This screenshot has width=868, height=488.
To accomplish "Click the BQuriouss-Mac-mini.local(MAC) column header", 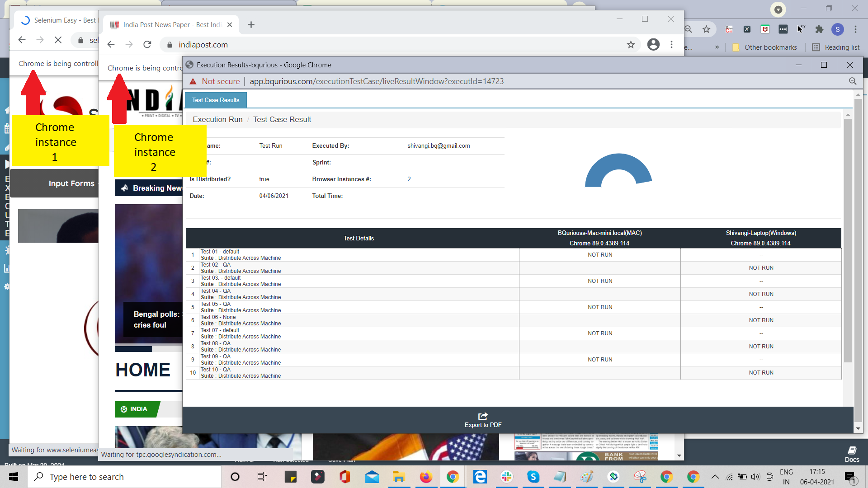I will 599,233.
